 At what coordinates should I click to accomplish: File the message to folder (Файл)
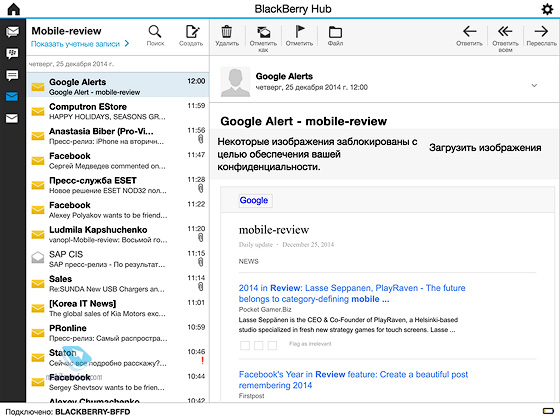(335, 35)
